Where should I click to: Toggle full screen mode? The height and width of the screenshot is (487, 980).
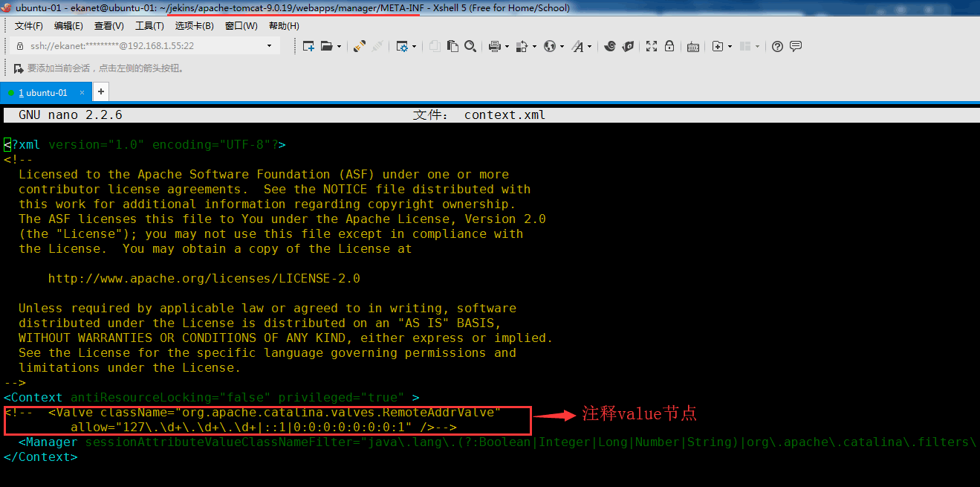(x=652, y=46)
